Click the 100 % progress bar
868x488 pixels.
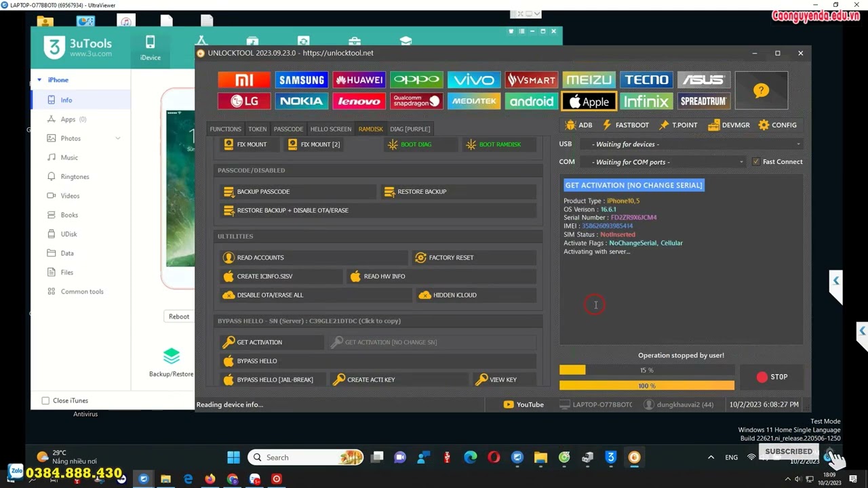[646, 386]
